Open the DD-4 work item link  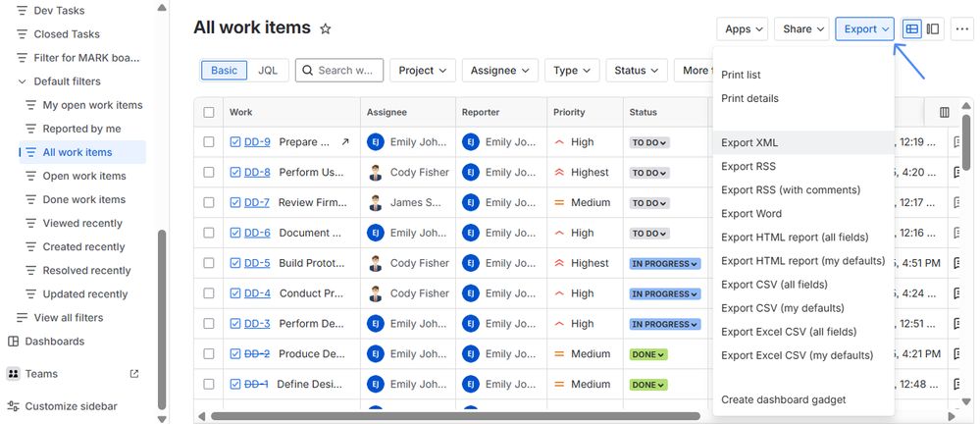[257, 293]
